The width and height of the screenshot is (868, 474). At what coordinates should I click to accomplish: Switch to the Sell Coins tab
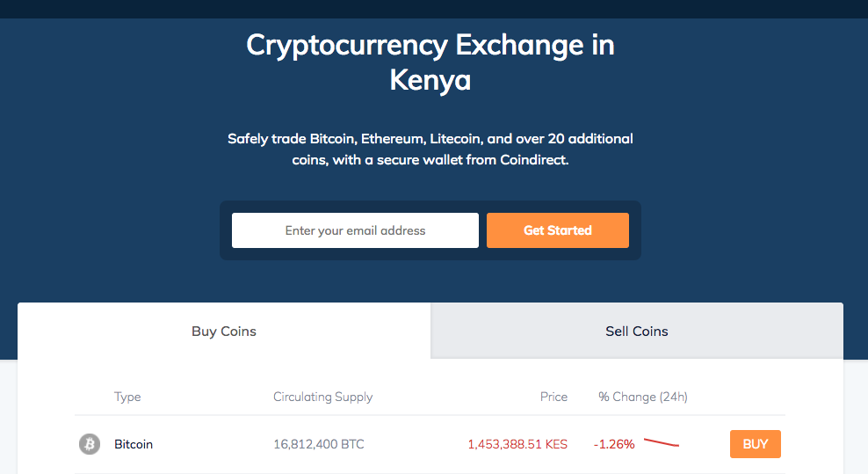coord(637,331)
